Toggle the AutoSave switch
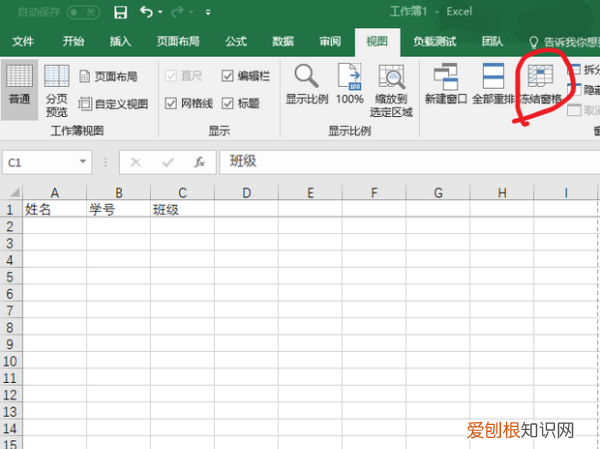The image size is (600, 449). [x=83, y=13]
